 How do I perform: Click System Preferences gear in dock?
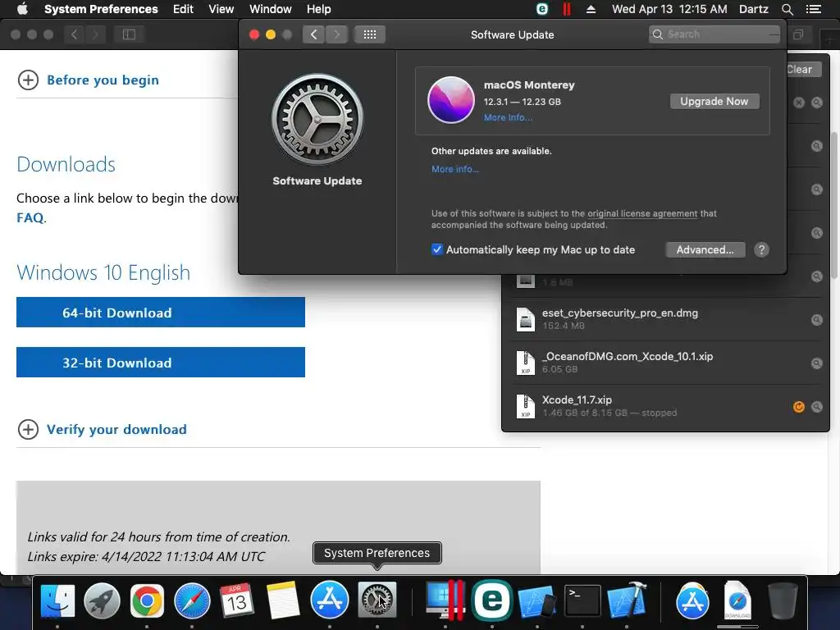(377, 600)
